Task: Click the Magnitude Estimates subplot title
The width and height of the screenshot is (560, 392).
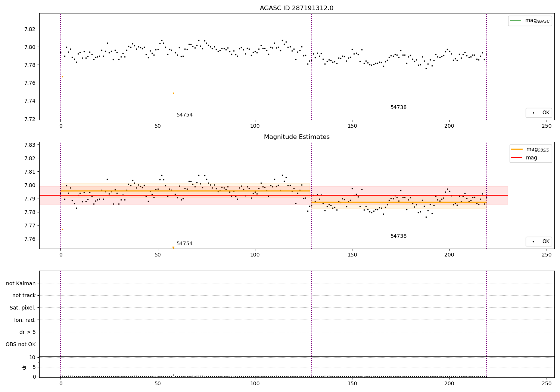Action: [297, 137]
